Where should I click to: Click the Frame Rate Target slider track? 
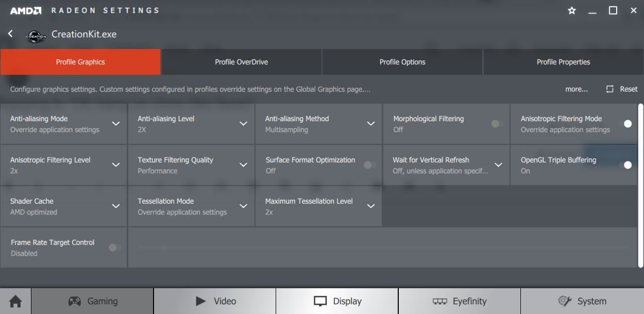383,247
